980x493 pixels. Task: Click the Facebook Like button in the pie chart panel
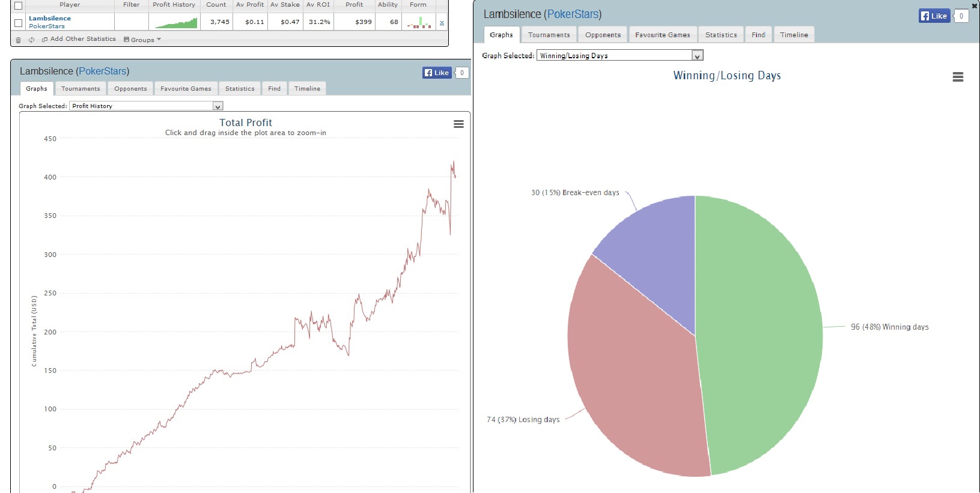click(x=934, y=16)
